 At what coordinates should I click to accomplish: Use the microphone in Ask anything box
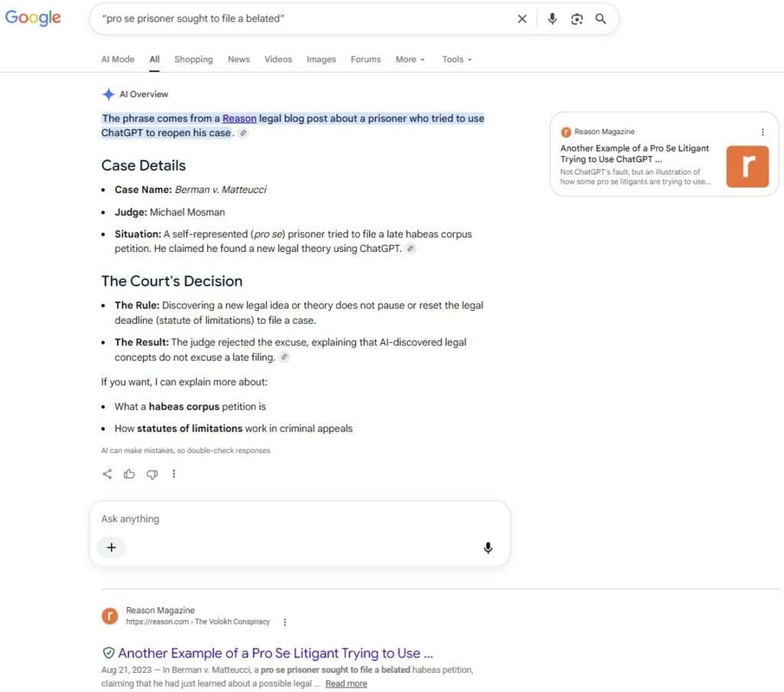pos(488,548)
